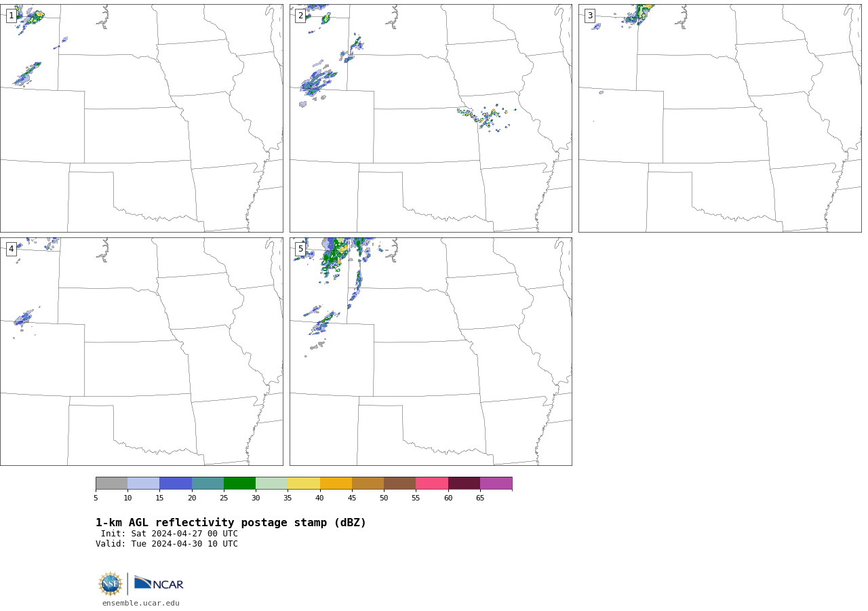Click the gray 5-10 dBZ color swatch
The width and height of the screenshot is (868, 611).
pyautogui.click(x=111, y=484)
